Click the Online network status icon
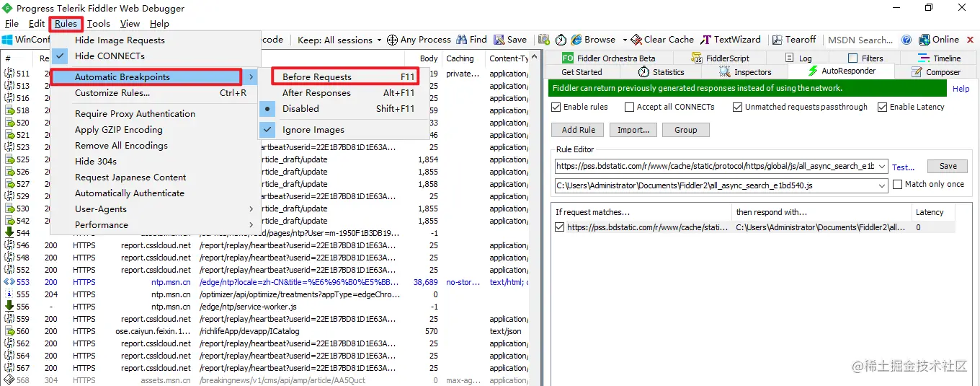This screenshot has width=980, height=386. pyautogui.click(x=924, y=40)
